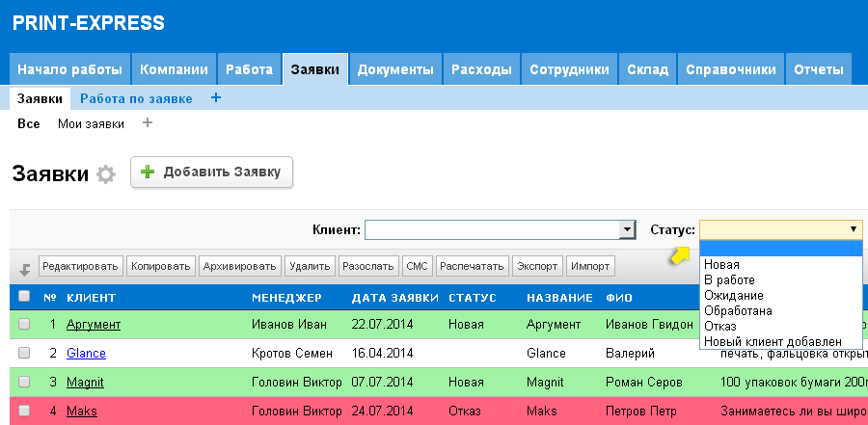Check the box for row Аргумент
This screenshot has width=868, height=425.
pyautogui.click(x=24, y=325)
